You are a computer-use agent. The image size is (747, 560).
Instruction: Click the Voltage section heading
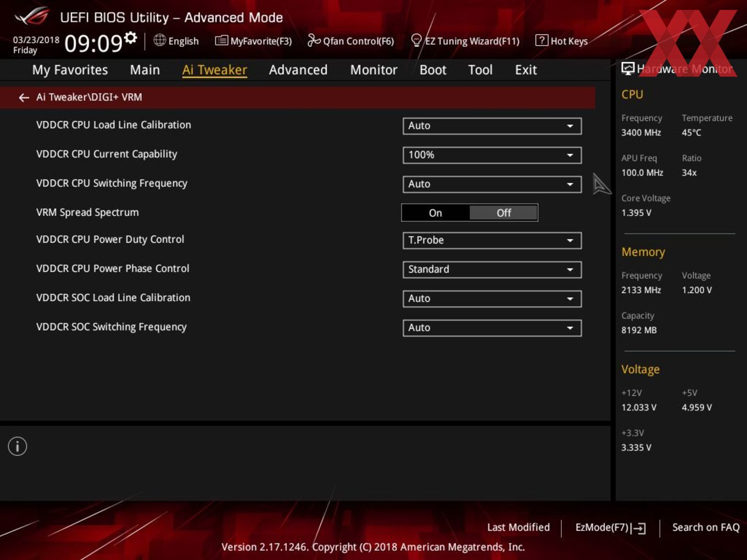(x=640, y=369)
